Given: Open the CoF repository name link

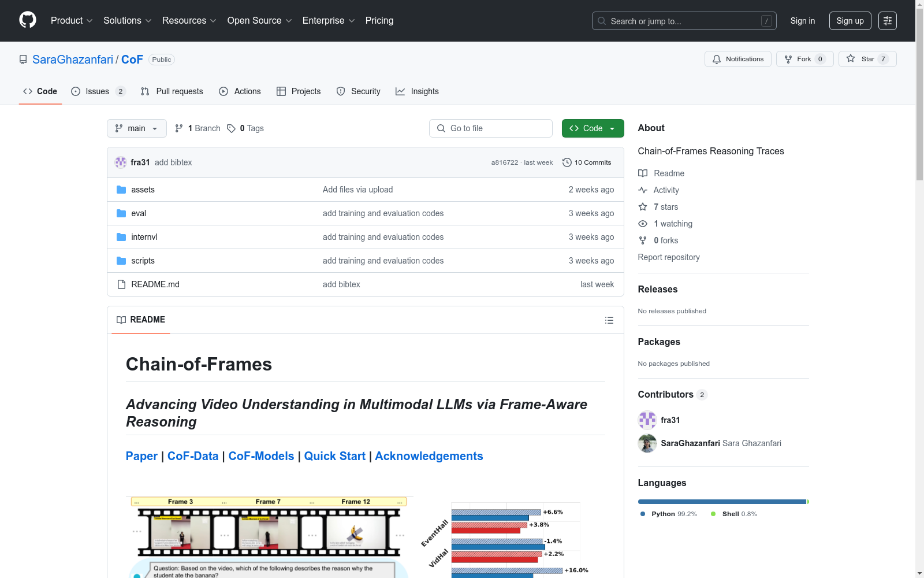Looking at the screenshot, I should 132,60.
